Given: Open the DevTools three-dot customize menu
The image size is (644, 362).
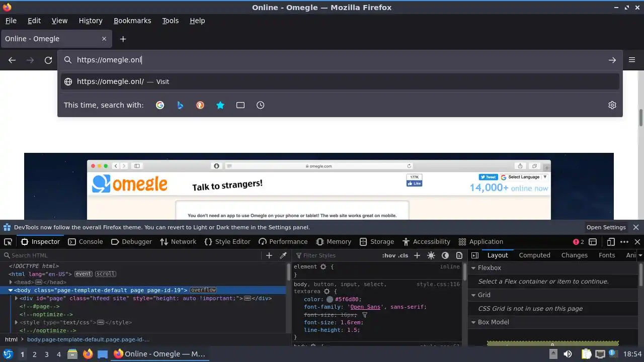Looking at the screenshot, I should (x=624, y=242).
